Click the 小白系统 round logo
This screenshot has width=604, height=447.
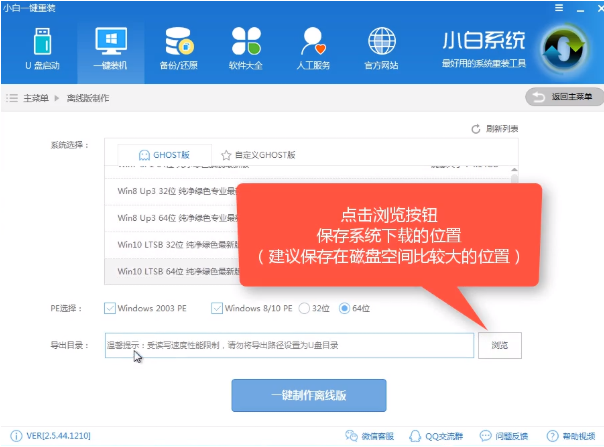click(564, 48)
